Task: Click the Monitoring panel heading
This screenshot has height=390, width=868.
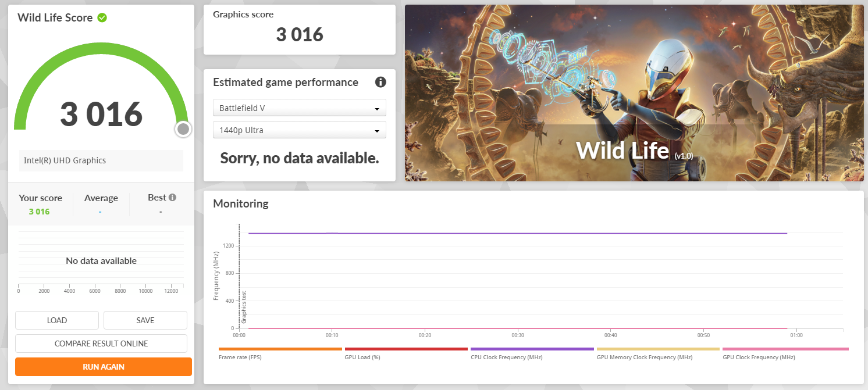Action: point(241,203)
